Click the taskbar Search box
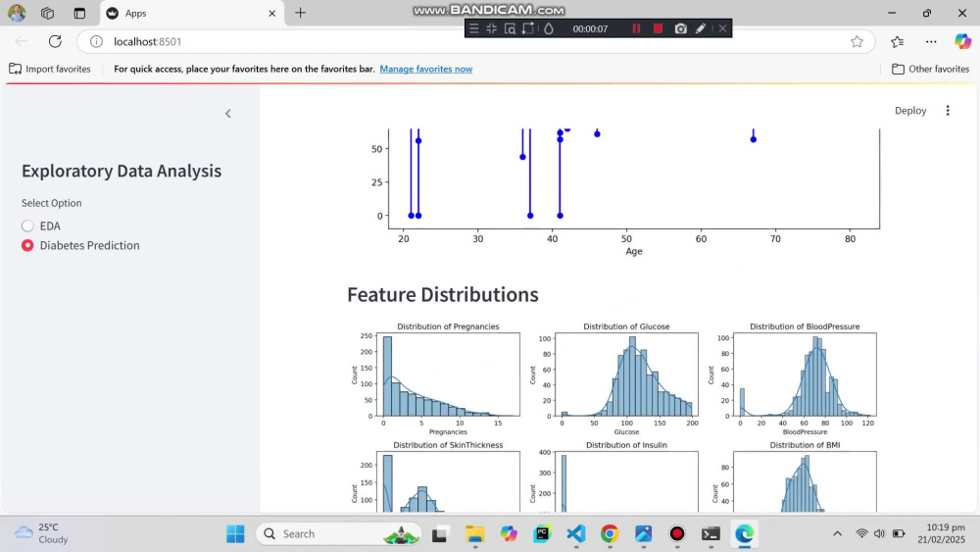Image resolution: width=980 pixels, height=552 pixels. [339, 534]
